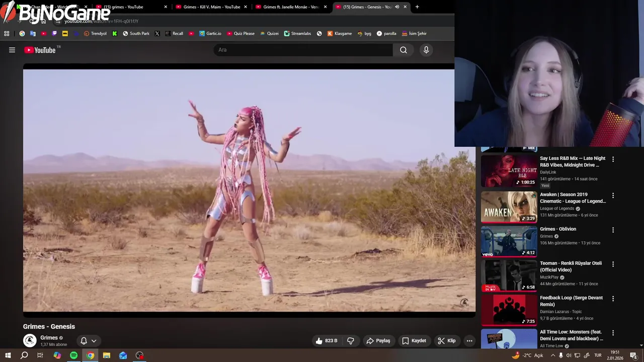
Task: Open a new browser tab
Action: pos(417,7)
